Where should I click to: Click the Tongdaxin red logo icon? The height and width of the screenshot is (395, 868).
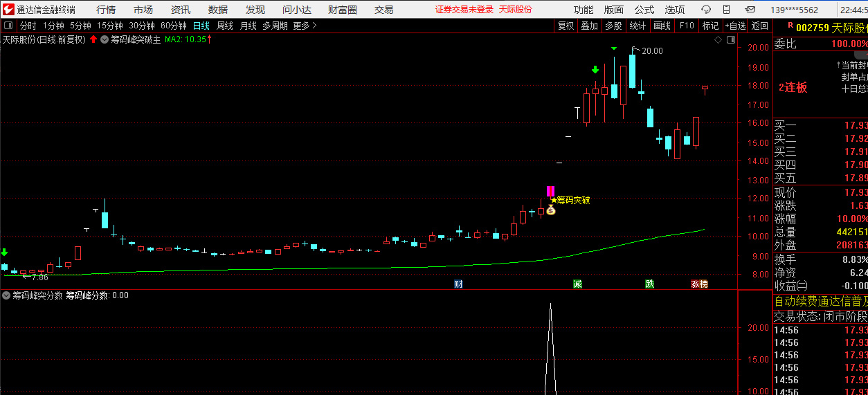click(8, 9)
